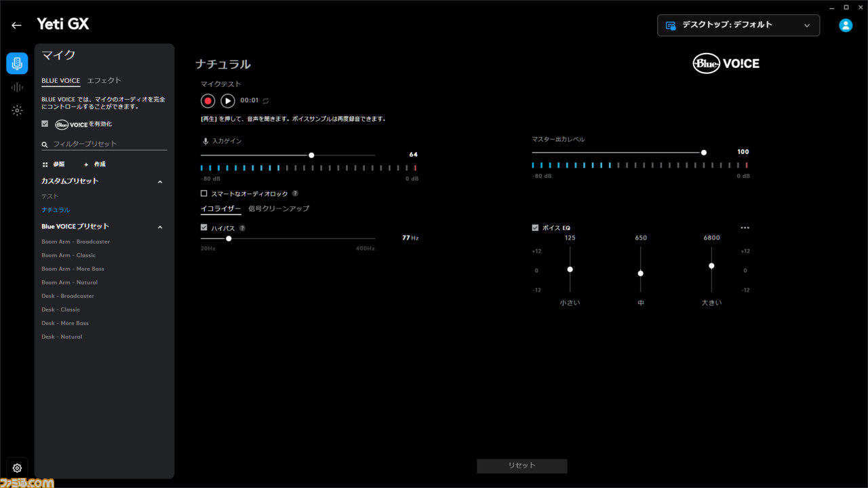Enable the スマートなオーディオロック checkbox
Viewport: 868px width, 488px height.
point(204,193)
